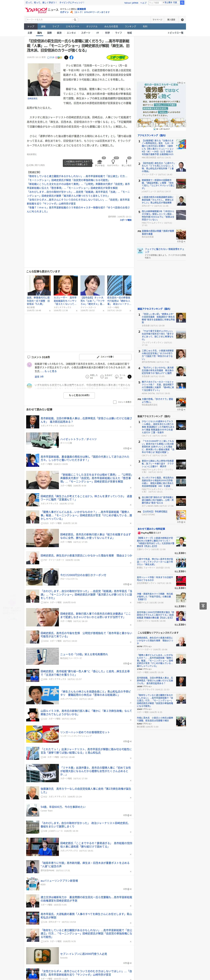Image resolution: width=210 pixels, height=980 pixels.
Task: Dismiss the 萩生田光一氏の幹事長代行起用 card
Action: coord(130,310)
